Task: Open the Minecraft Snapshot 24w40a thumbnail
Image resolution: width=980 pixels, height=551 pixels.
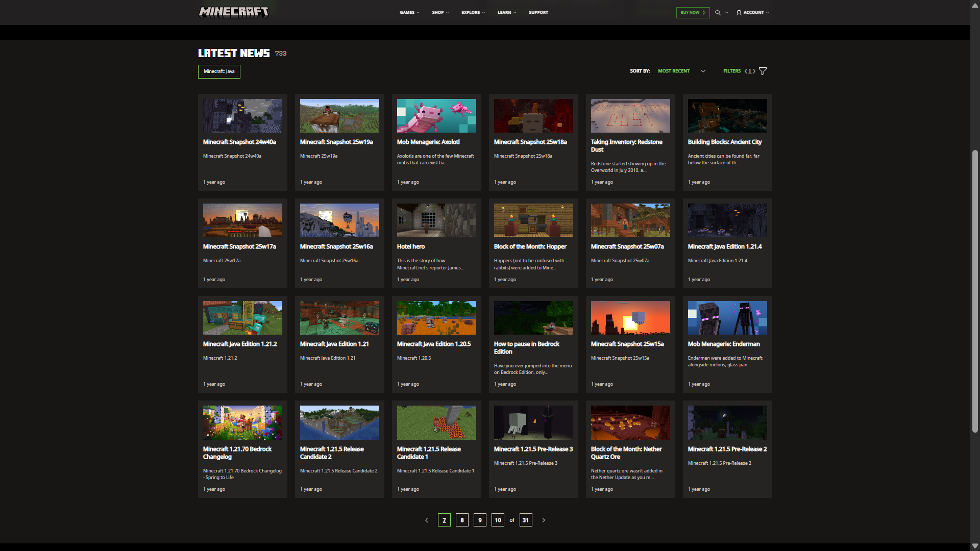Action: [x=242, y=116]
